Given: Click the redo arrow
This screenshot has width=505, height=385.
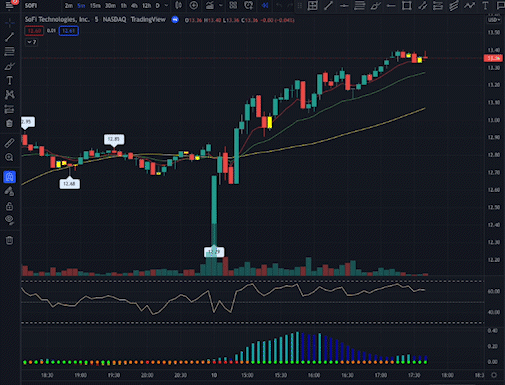Looking at the screenshot, I should (289, 5).
